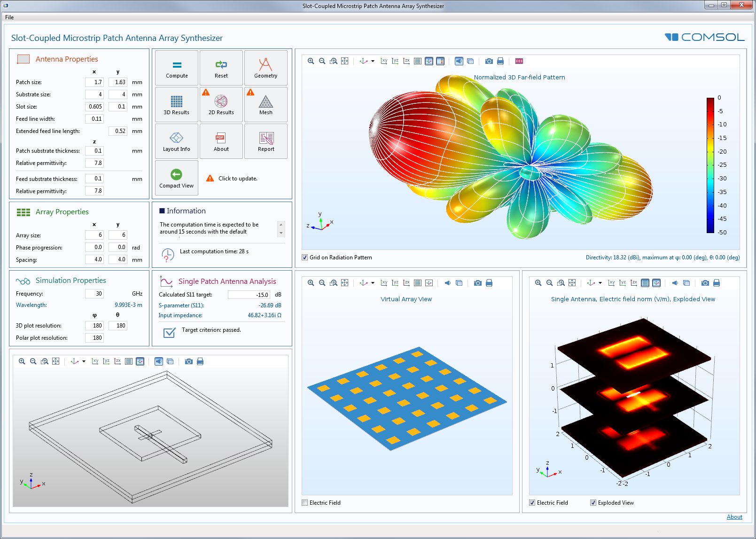
Task: Open Layout Info
Action: [x=177, y=141]
